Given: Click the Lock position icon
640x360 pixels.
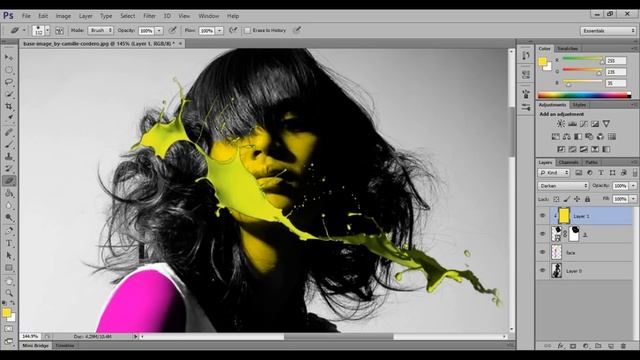Looking at the screenshot, I should point(577,199).
